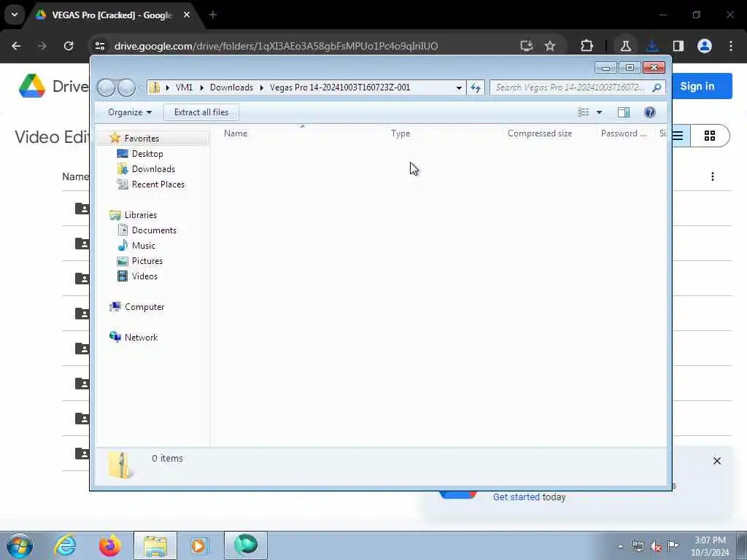Screen dimensions: 747x560
Task: Open view options dropdown arrow
Action: 600,112
